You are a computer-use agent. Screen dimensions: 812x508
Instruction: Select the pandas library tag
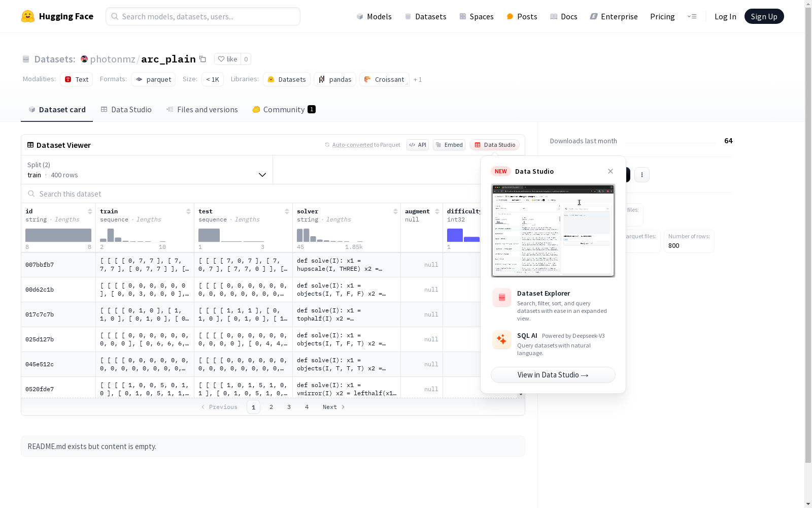[335, 79]
